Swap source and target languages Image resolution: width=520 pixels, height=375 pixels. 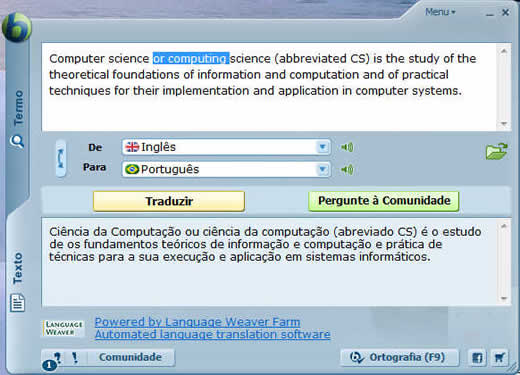pyautogui.click(x=60, y=158)
